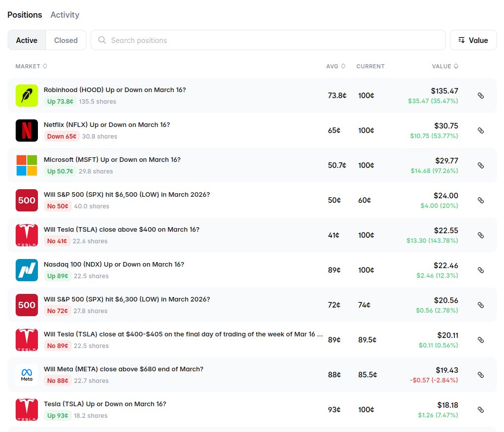Copy link icon for S&P 500 $6,500 position
Viewport: 504px width, 432px height.
point(481,200)
